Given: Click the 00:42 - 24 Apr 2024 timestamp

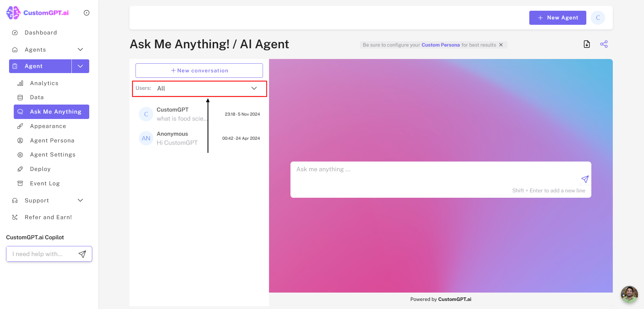Looking at the screenshot, I should click(x=241, y=138).
